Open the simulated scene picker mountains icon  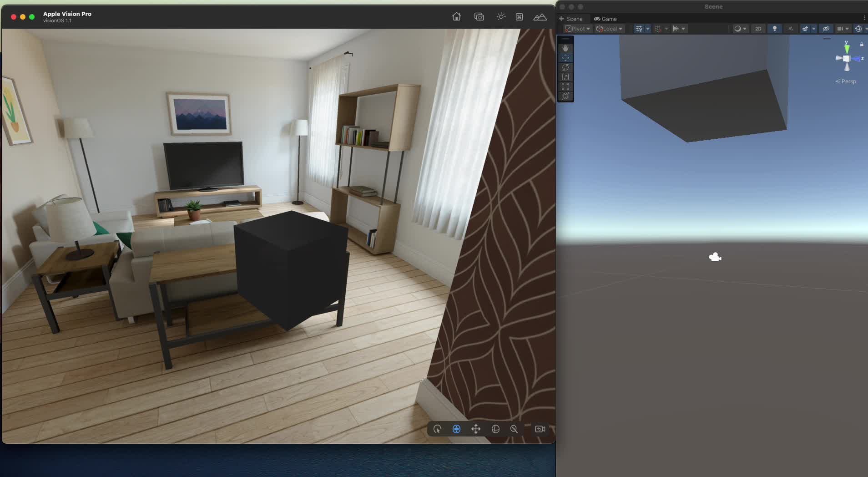click(x=540, y=17)
